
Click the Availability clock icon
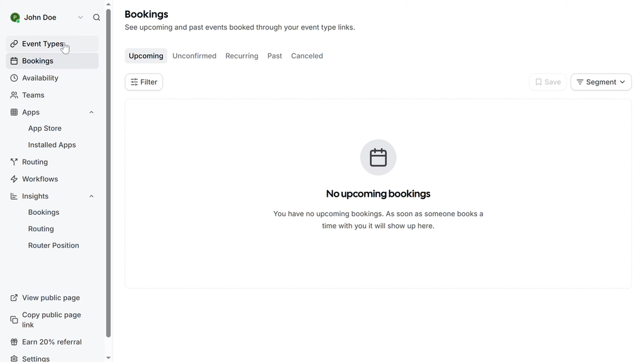click(x=14, y=78)
